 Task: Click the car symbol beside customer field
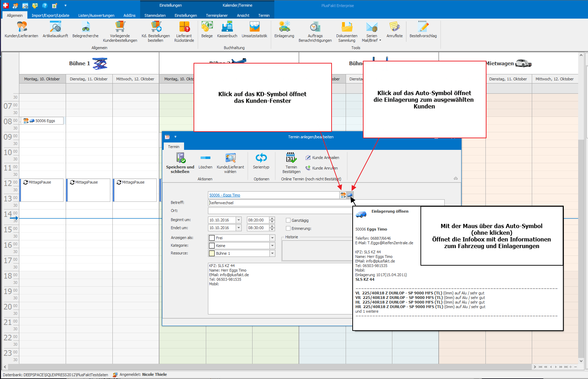click(x=350, y=195)
